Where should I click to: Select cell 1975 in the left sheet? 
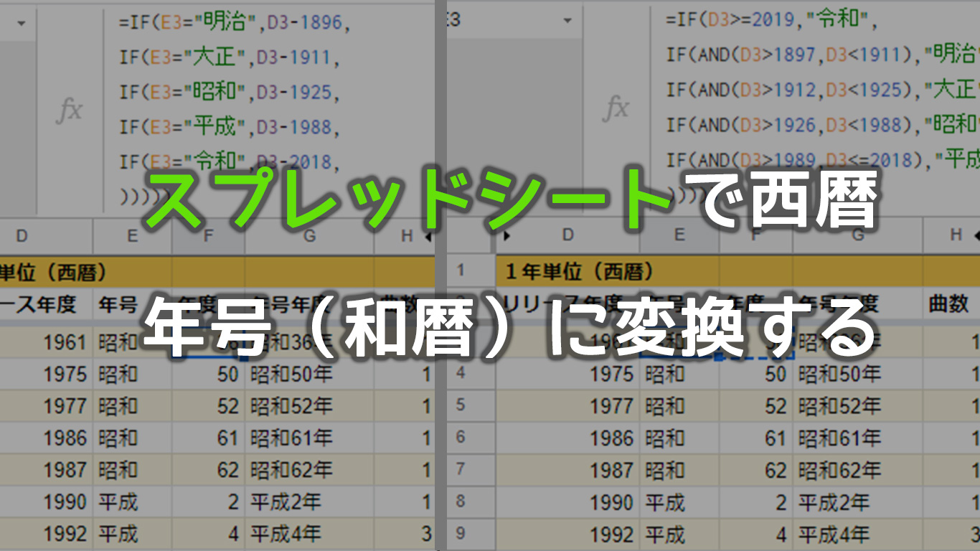click(x=47, y=374)
